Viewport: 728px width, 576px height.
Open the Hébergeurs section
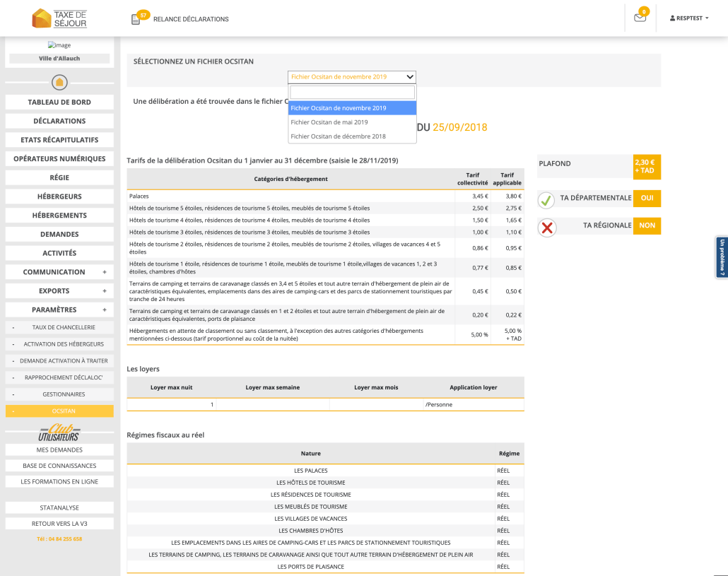(59, 196)
